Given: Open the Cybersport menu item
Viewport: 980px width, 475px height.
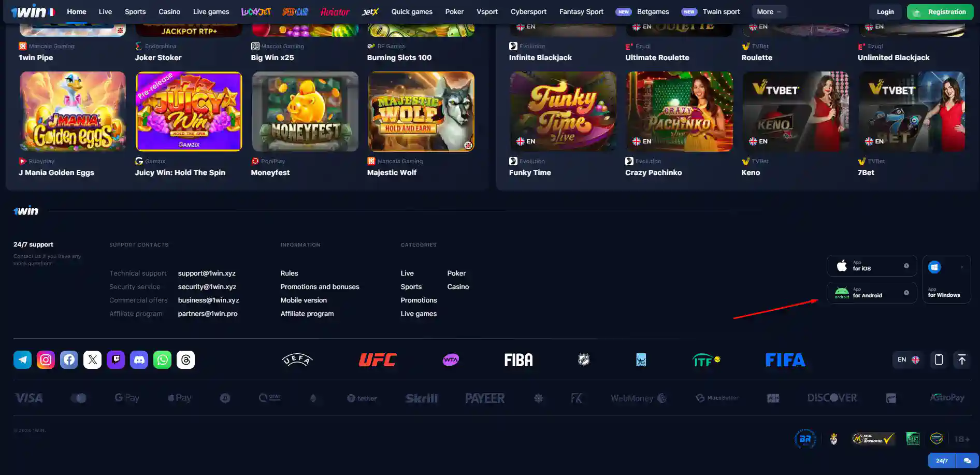Looking at the screenshot, I should point(528,12).
